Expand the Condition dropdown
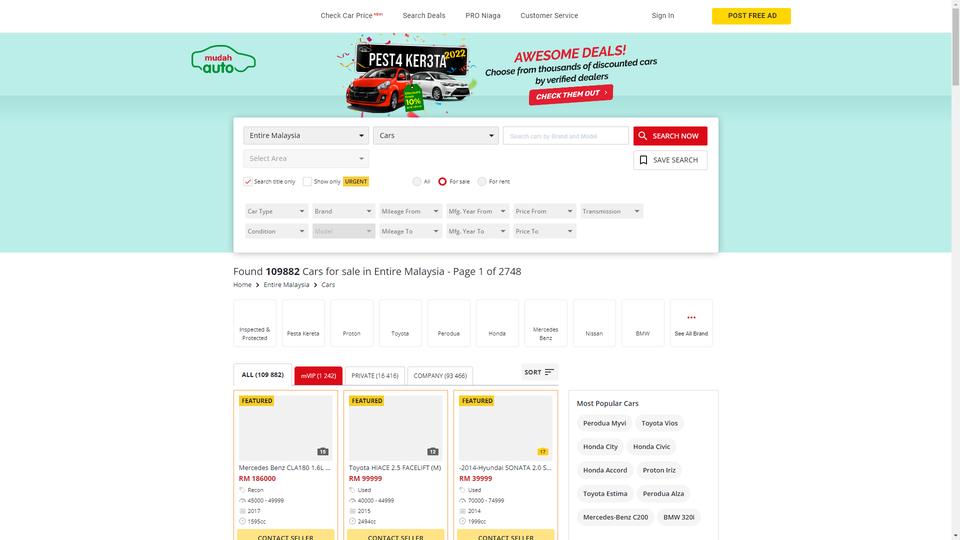Image resolution: width=960 pixels, height=540 pixels. tap(276, 231)
